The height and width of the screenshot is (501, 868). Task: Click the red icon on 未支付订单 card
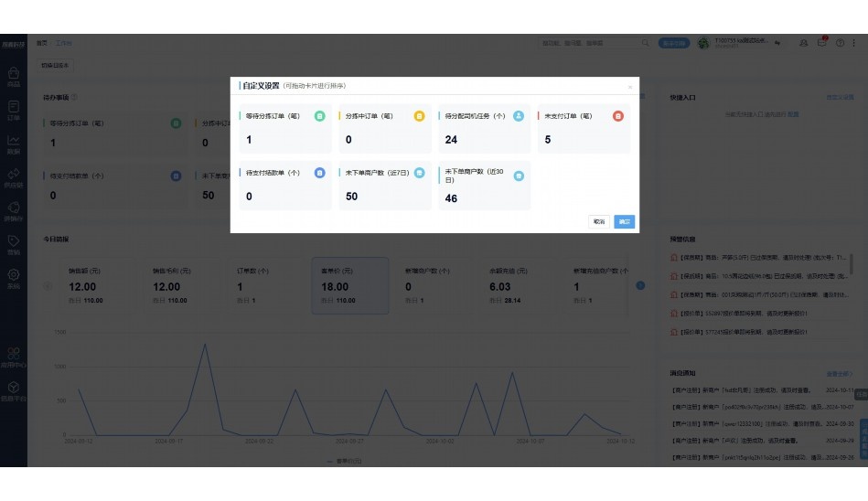[x=618, y=116]
